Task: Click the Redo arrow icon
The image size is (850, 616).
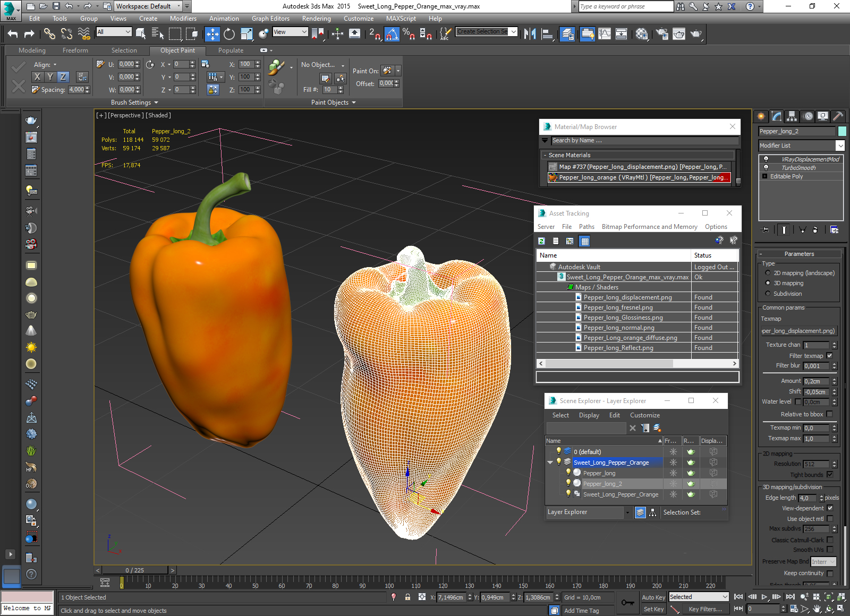Action: [x=29, y=34]
